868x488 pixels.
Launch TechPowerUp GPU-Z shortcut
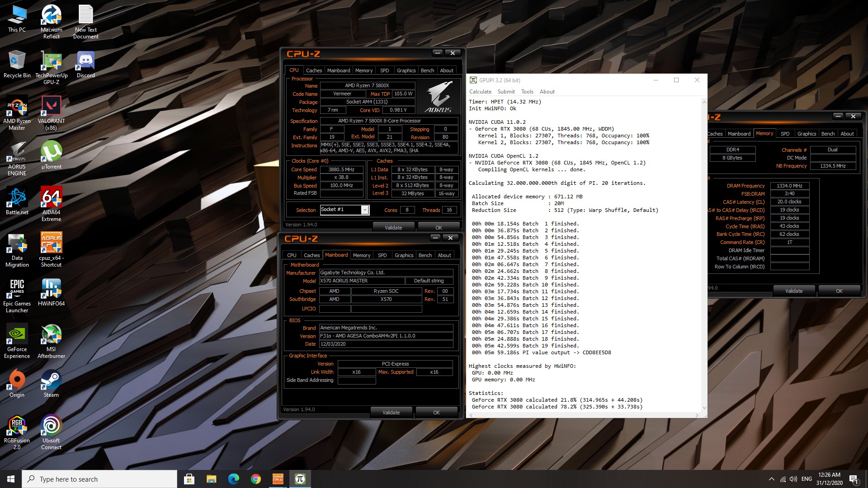click(x=52, y=68)
